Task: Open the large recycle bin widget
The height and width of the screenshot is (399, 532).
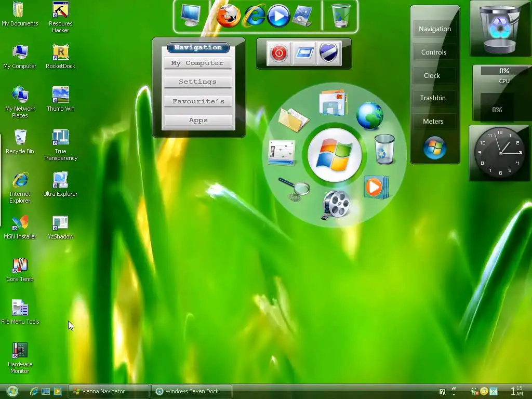Action: (499, 29)
